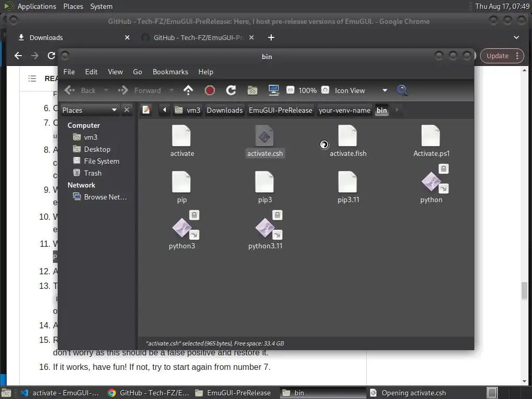Select the python symlink icon

(432, 182)
